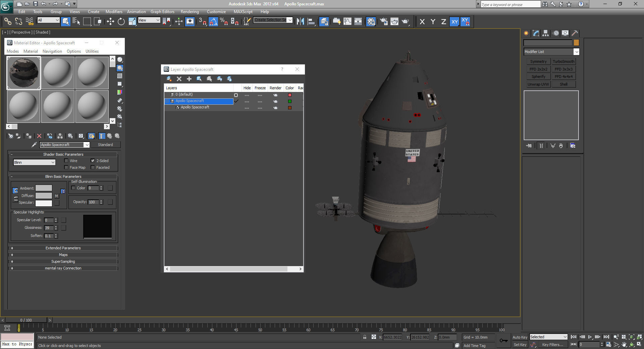
Task: Click Reset Map red X icon
Action: pyautogui.click(x=39, y=136)
